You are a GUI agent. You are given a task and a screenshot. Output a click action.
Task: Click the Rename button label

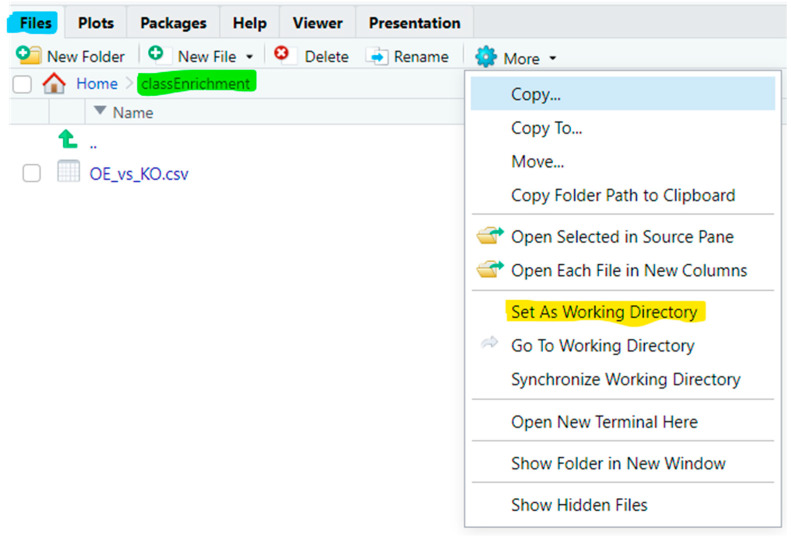pyautogui.click(x=421, y=57)
